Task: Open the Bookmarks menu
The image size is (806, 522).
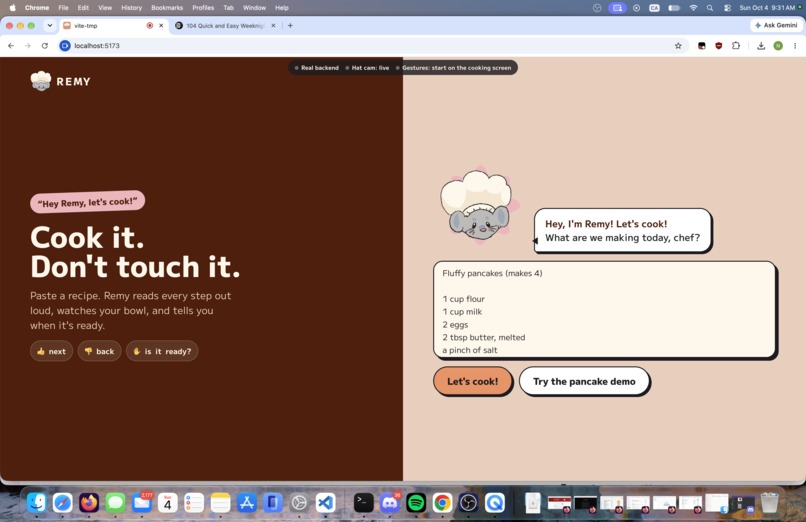Action: coord(167,8)
